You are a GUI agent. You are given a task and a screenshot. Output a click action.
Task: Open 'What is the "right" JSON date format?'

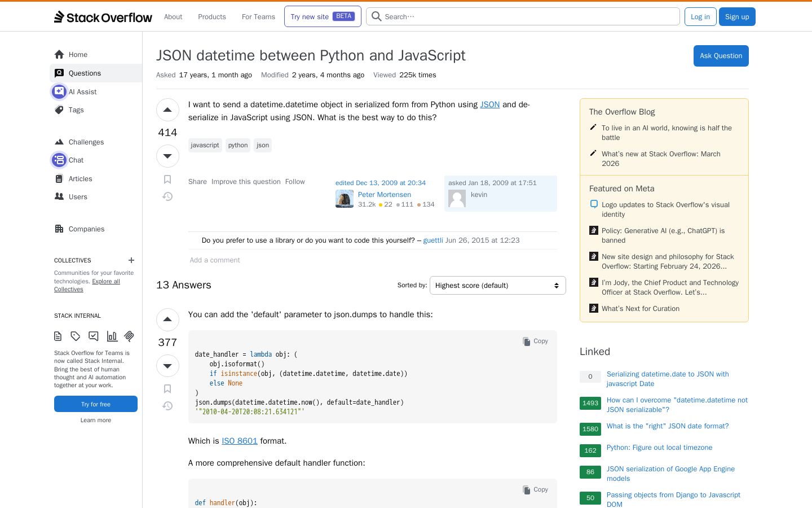[x=668, y=426]
